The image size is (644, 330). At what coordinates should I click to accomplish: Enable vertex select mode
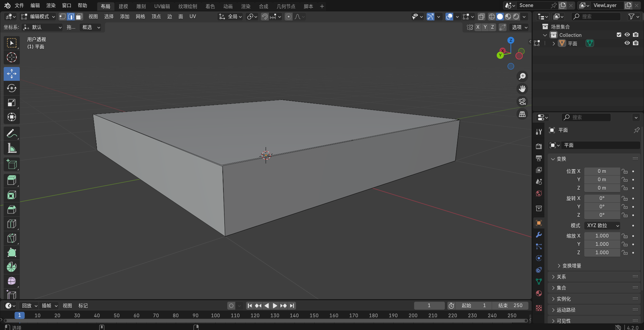63,16
